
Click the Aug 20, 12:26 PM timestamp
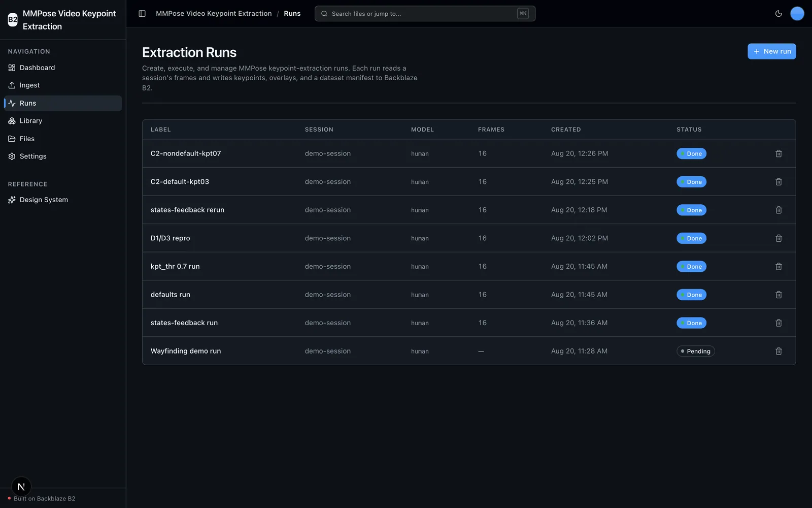tap(580, 153)
